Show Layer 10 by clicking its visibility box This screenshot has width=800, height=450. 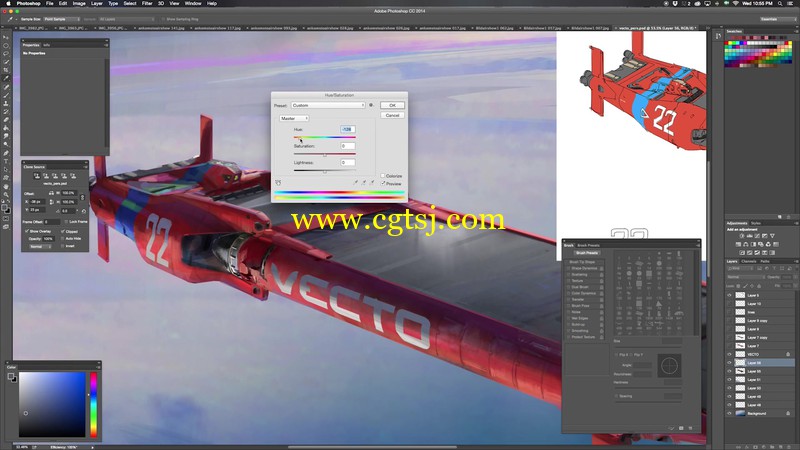point(729,304)
